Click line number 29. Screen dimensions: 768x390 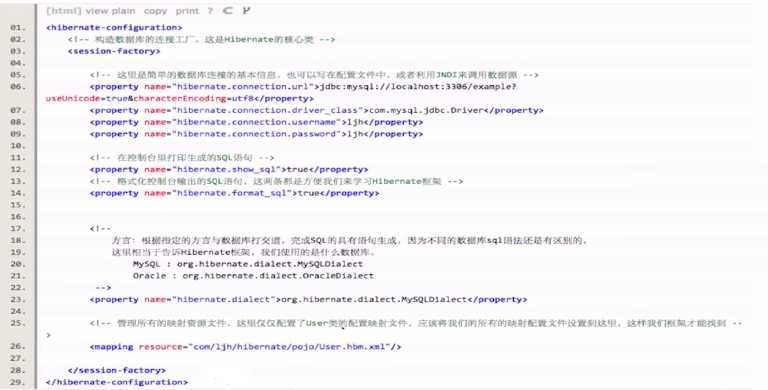(18, 382)
